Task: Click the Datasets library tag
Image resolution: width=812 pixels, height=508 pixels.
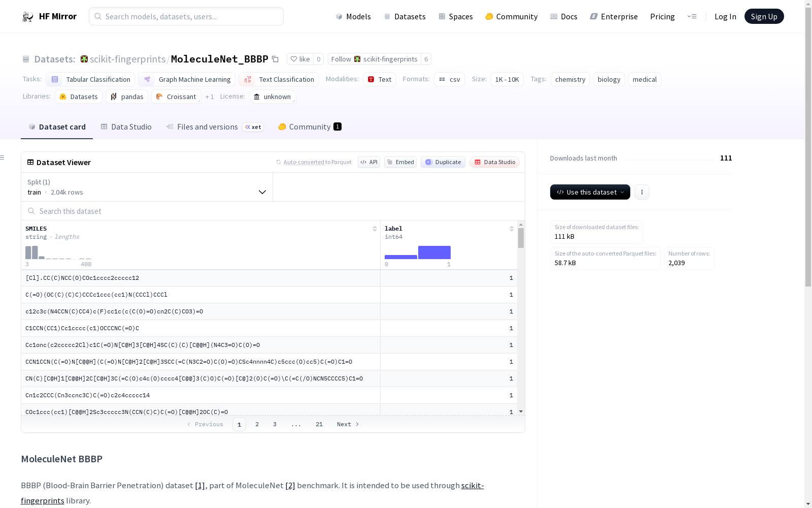Action: click(x=79, y=97)
